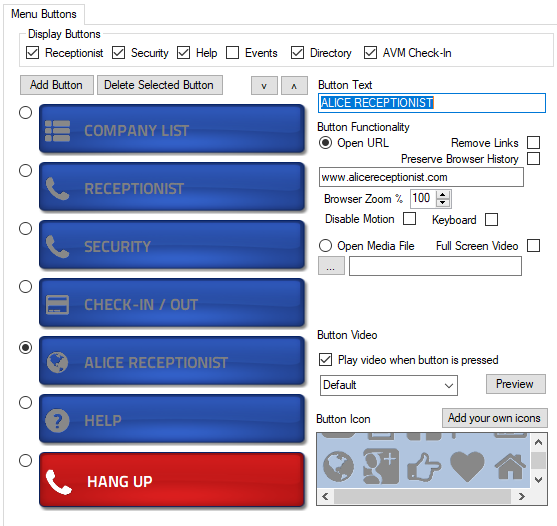The image size is (557, 526).
Task: Select the heart icon
Action: point(467,466)
